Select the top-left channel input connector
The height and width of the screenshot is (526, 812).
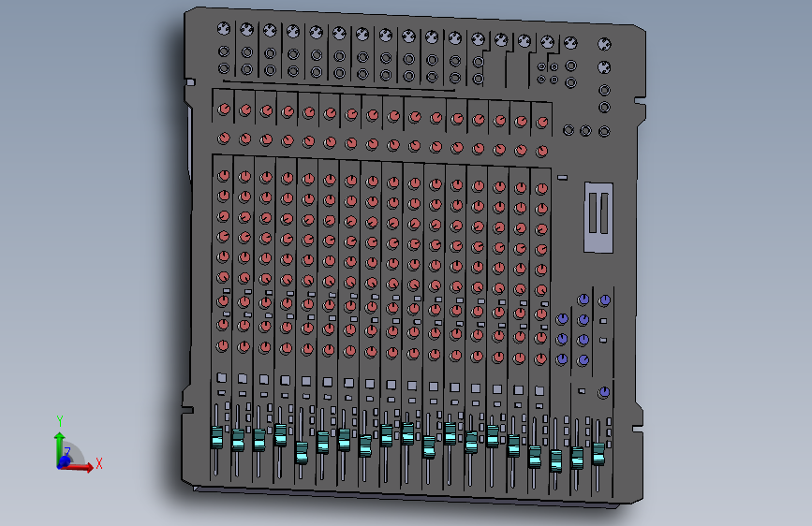click(224, 28)
